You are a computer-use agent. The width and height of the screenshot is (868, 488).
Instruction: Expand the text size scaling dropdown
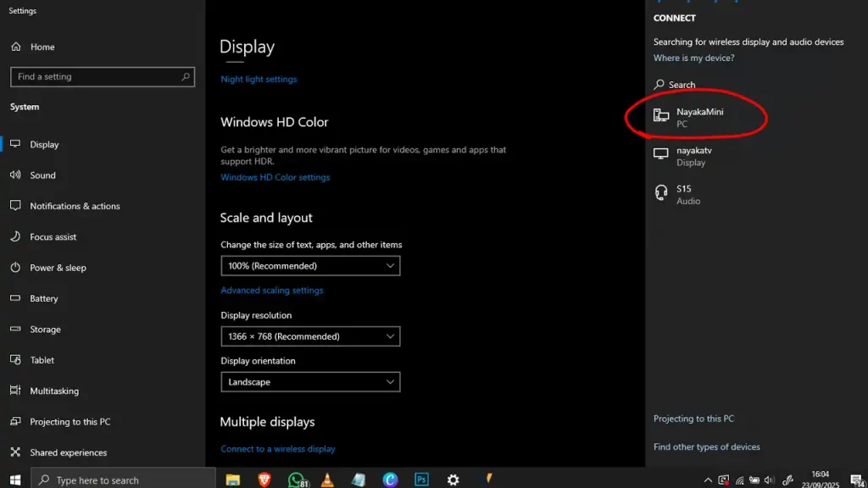tap(310, 266)
